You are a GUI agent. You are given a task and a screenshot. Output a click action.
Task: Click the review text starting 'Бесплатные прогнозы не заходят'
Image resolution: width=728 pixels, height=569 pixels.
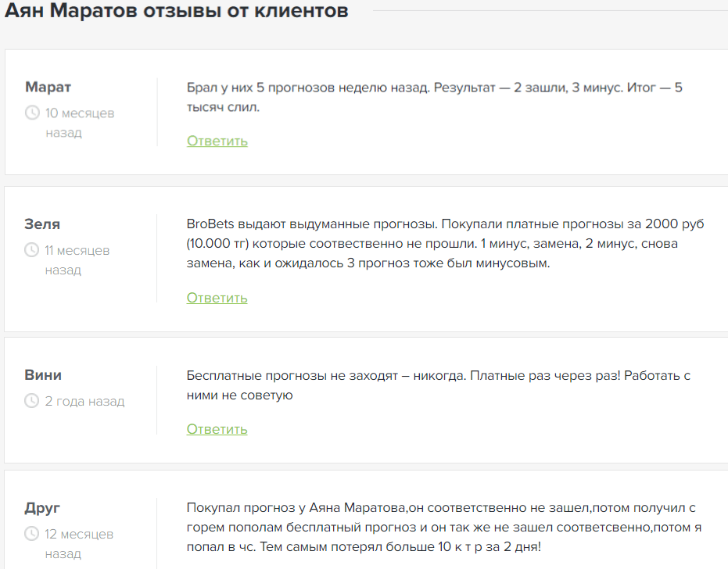pyautogui.click(x=438, y=385)
